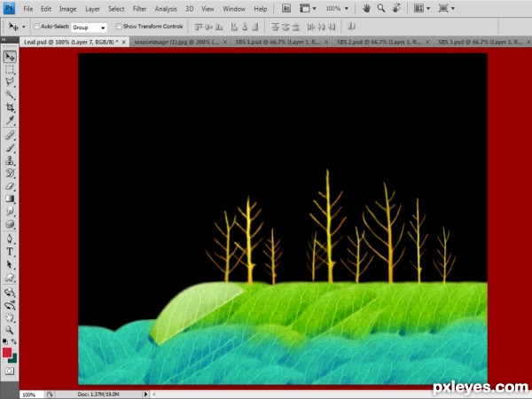Switch to the SBS 1.psd tab
Image resolution: width=532 pixels, height=399 pixels.
coord(282,42)
